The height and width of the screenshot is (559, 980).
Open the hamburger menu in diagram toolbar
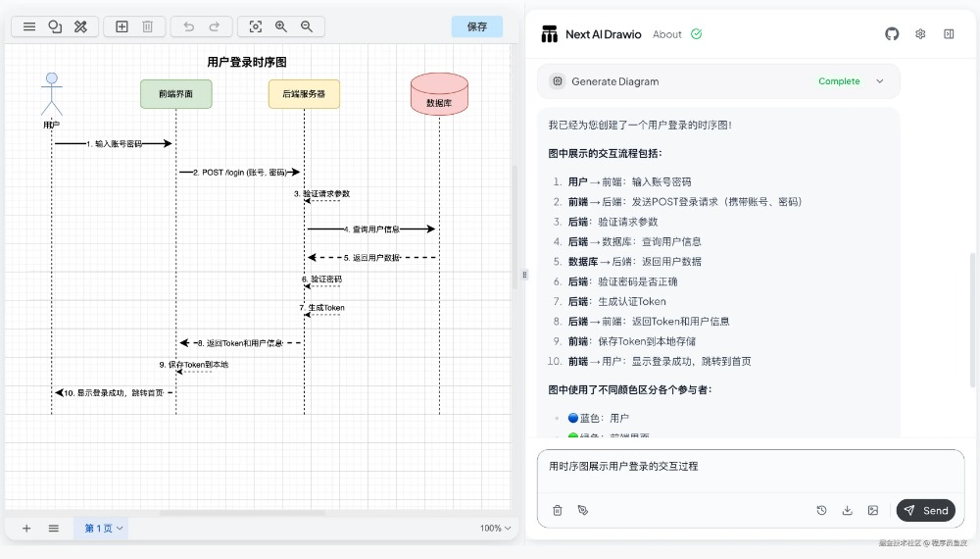point(29,26)
